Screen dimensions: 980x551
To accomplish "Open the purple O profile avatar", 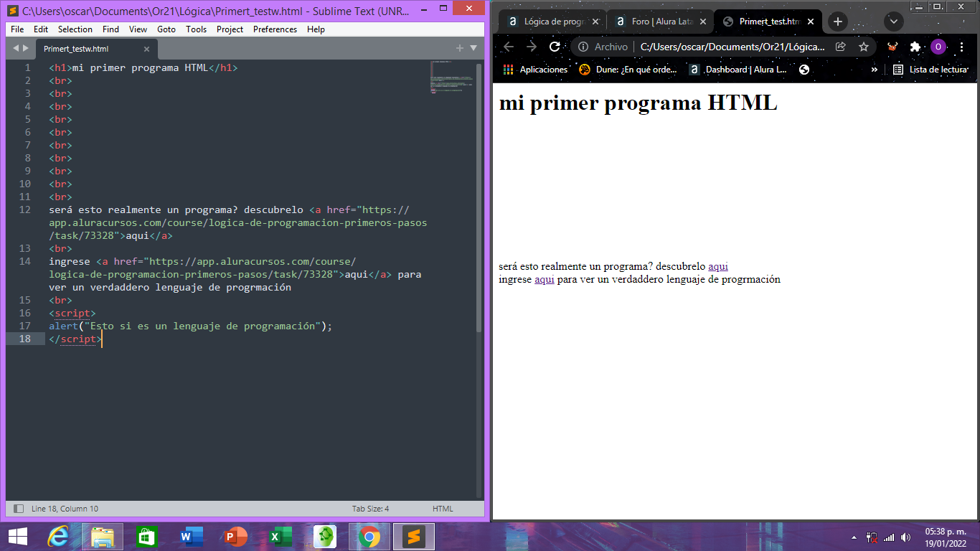I will (938, 47).
